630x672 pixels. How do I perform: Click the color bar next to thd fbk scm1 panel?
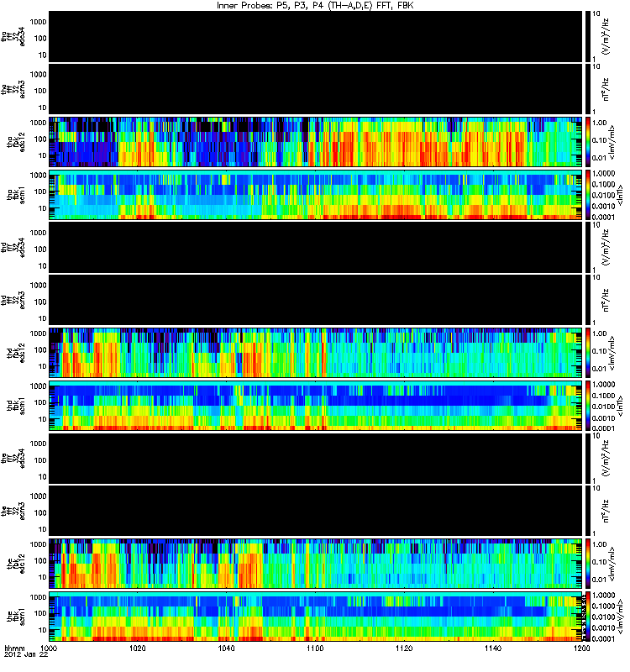(588, 406)
